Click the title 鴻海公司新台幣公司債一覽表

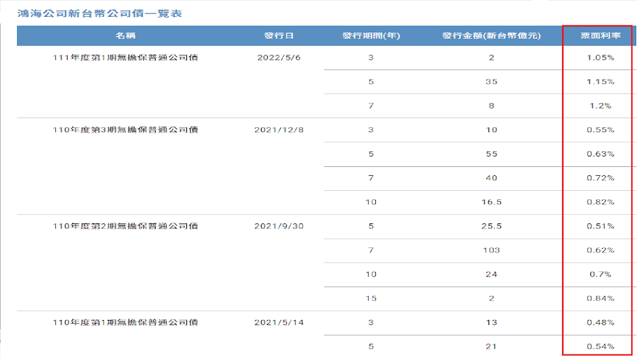tap(100, 14)
